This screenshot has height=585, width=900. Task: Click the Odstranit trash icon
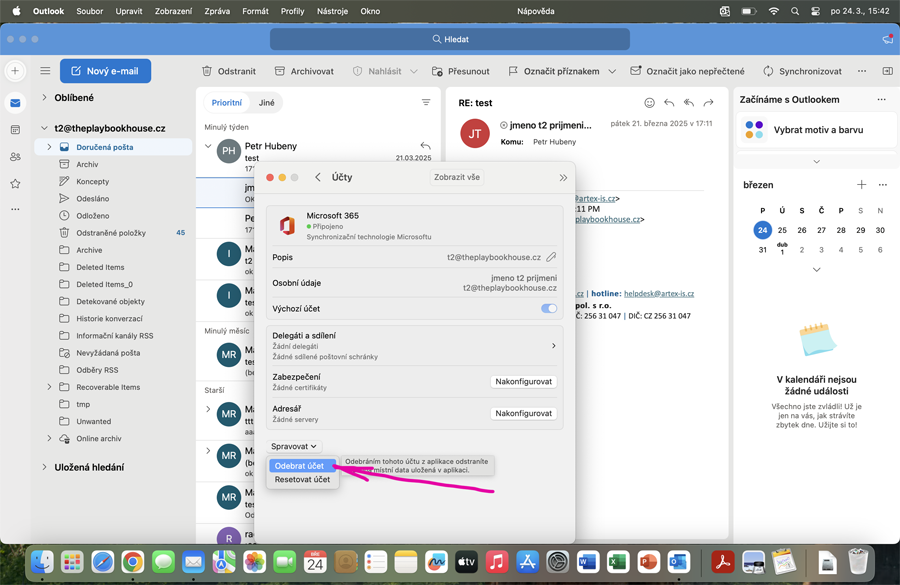[207, 71]
